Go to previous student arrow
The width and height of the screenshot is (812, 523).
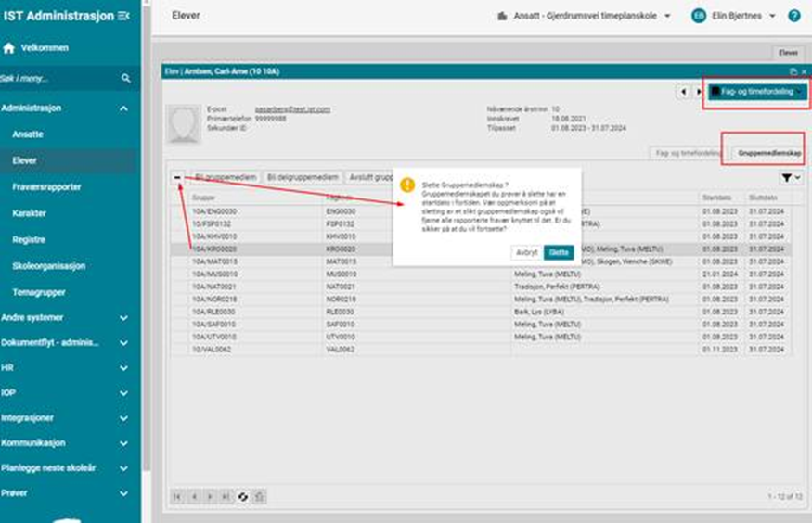pyautogui.click(x=684, y=92)
